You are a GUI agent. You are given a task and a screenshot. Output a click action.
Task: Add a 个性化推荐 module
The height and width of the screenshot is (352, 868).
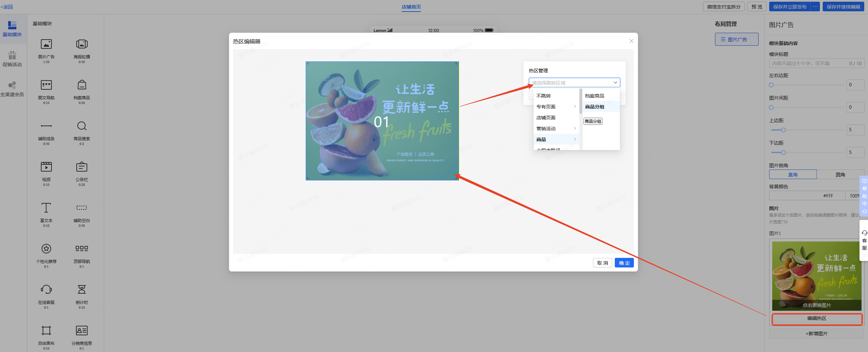[46, 255]
